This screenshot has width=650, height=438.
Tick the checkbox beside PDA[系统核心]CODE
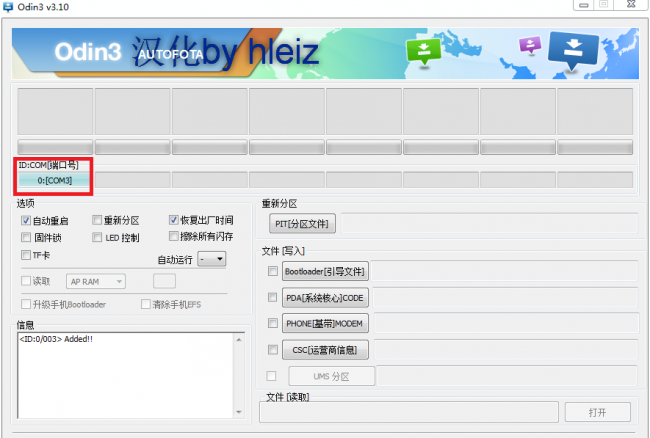pyautogui.click(x=273, y=297)
